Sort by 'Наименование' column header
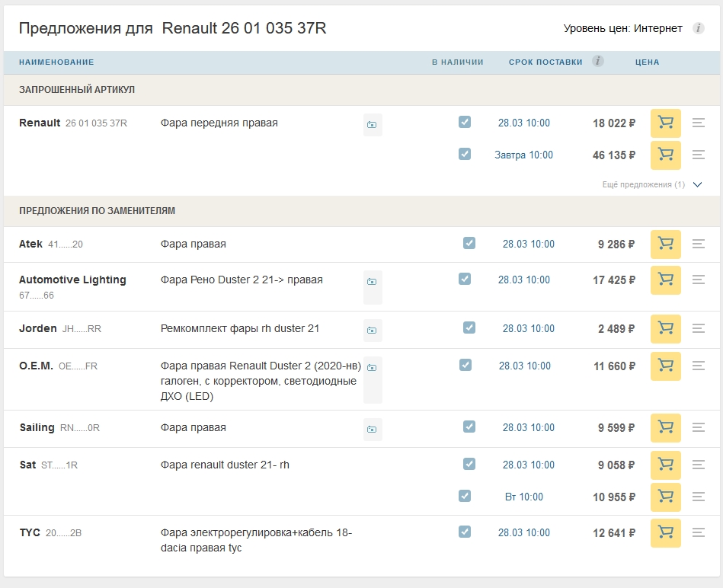Image resolution: width=723 pixels, height=588 pixels. point(56,62)
